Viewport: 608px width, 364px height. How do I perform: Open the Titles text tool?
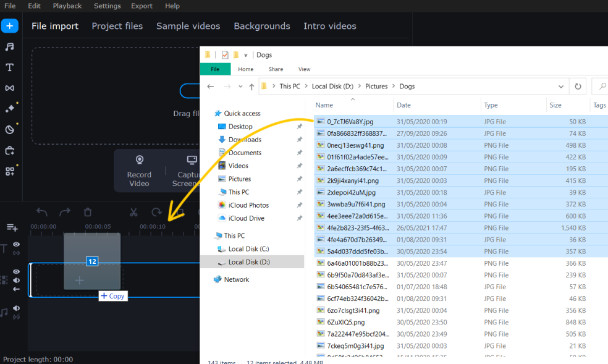pyautogui.click(x=10, y=67)
